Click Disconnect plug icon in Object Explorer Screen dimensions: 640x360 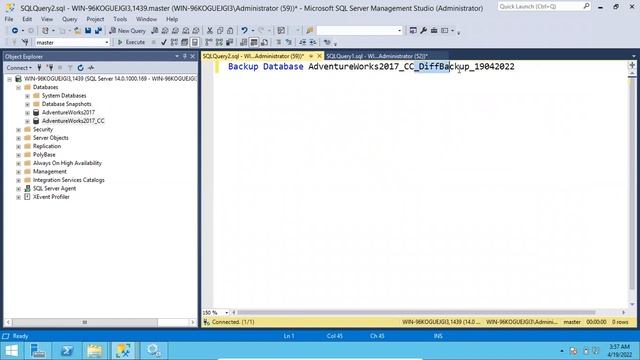[x=50, y=68]
